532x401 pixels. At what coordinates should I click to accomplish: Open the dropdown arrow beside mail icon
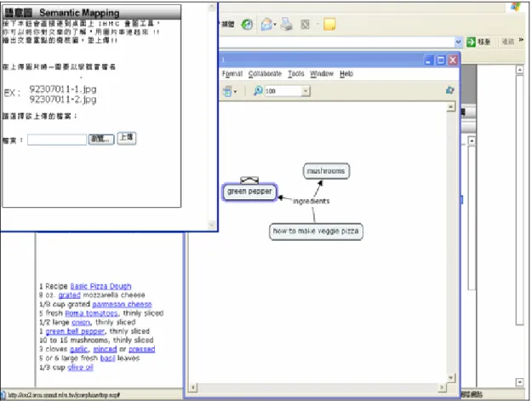pos(275,25)
